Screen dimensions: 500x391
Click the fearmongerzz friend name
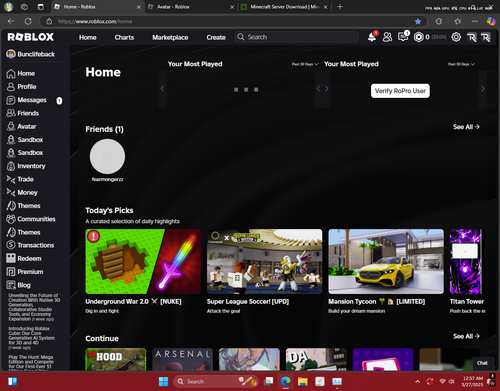108,179
